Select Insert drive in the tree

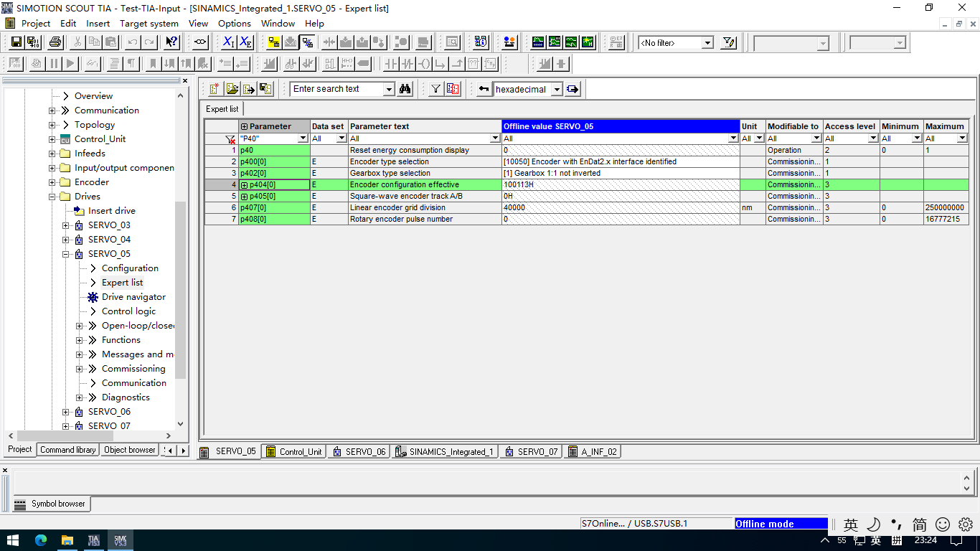point(111,211)
